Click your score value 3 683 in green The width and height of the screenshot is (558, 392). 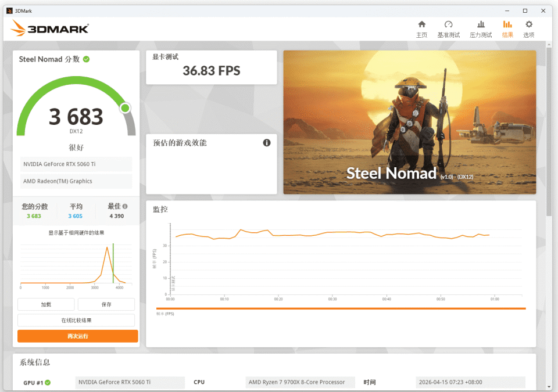pos(34,216)
